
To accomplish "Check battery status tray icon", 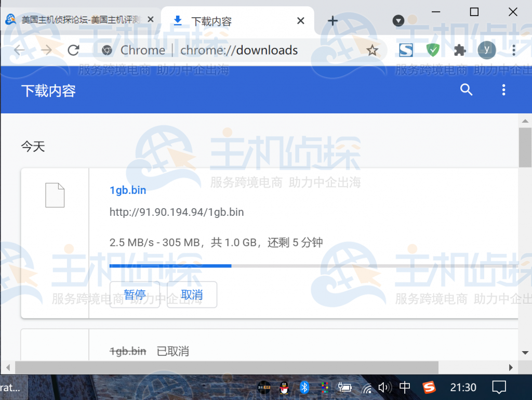I will 345,387.
